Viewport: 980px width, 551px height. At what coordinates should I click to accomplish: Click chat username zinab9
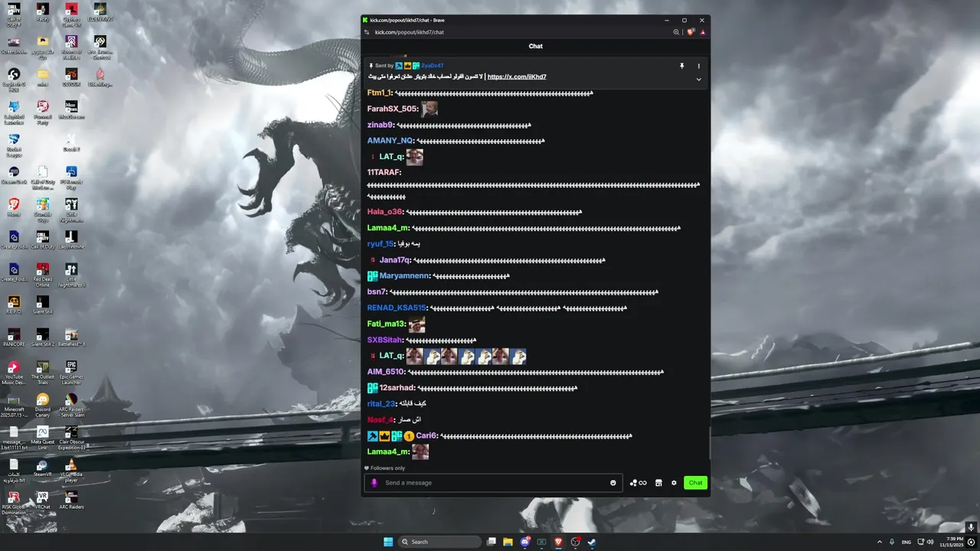pyautogui.click(x=381, y=125)
